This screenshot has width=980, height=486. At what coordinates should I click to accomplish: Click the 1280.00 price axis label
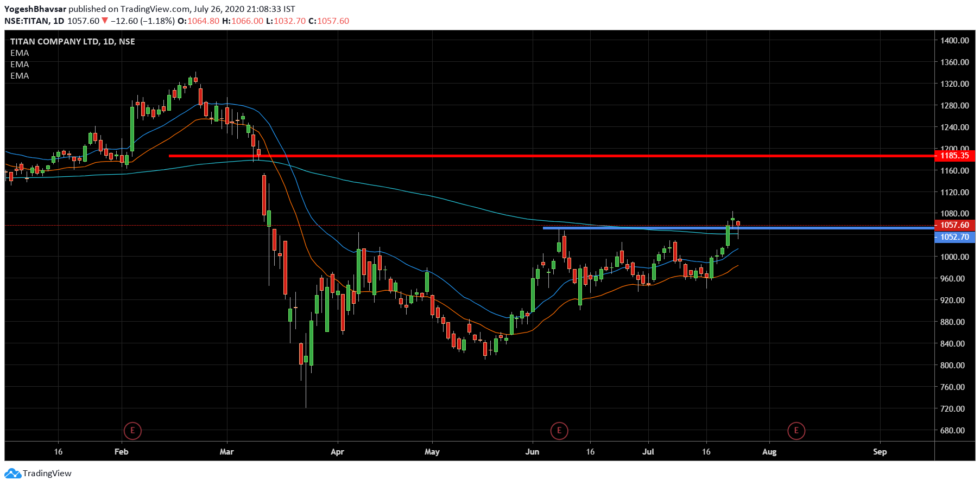(954, 105)
